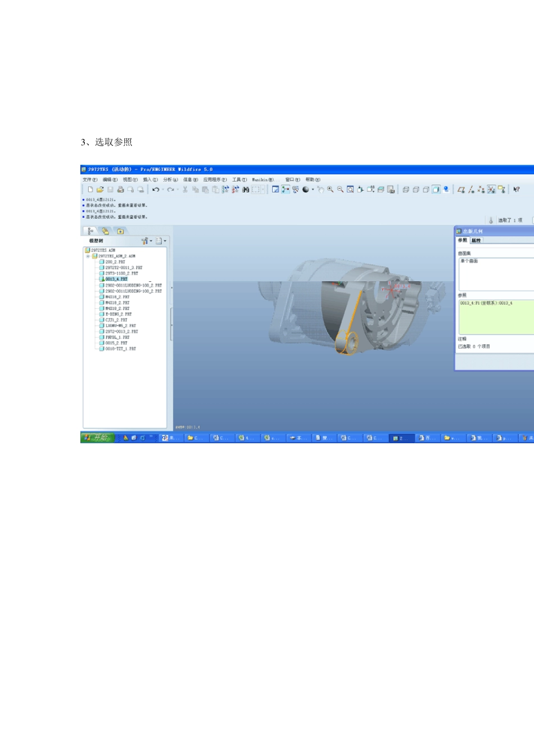Click the 单个曲面 surface set entry
The image size is (534, 756).
pyautogui.click(x=469, y=261)
